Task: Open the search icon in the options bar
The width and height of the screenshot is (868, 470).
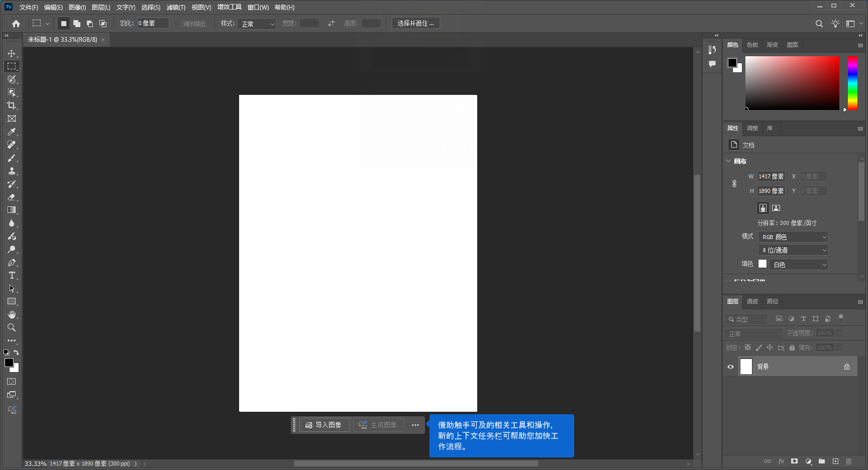Action: tap(819, 23)
